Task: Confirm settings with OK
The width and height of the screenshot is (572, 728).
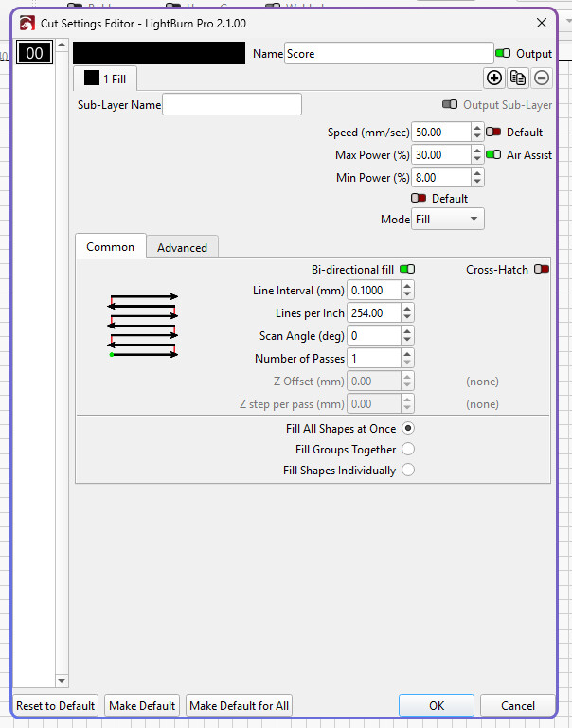Action: (437, 705)
